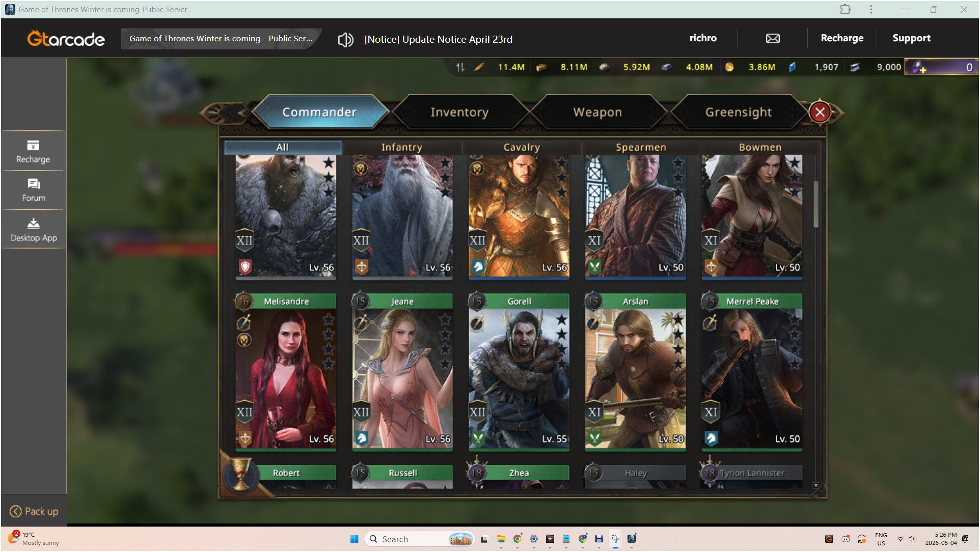Open taskbar clock and date
980x552 pixels.
click(941, 539)
